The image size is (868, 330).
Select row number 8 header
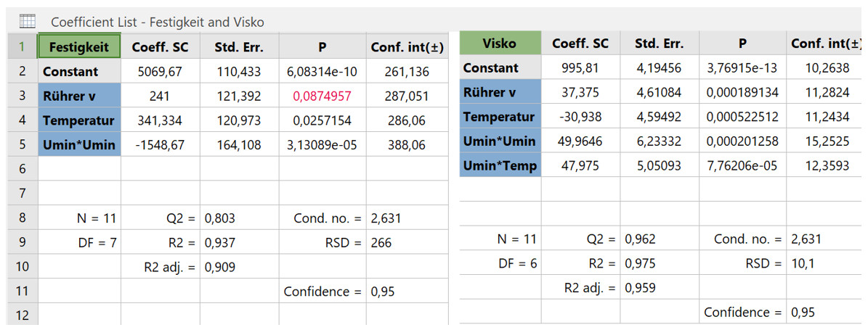coord(23,218)
